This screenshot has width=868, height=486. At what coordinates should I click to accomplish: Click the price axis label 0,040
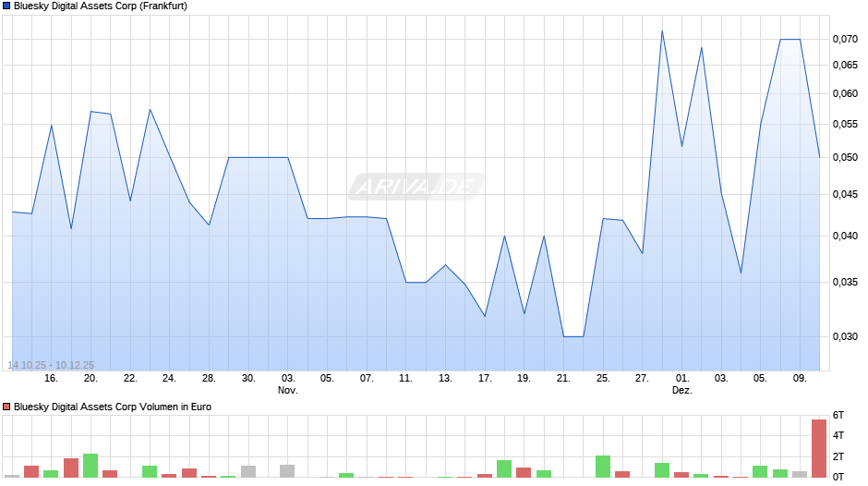coord(845,236)
